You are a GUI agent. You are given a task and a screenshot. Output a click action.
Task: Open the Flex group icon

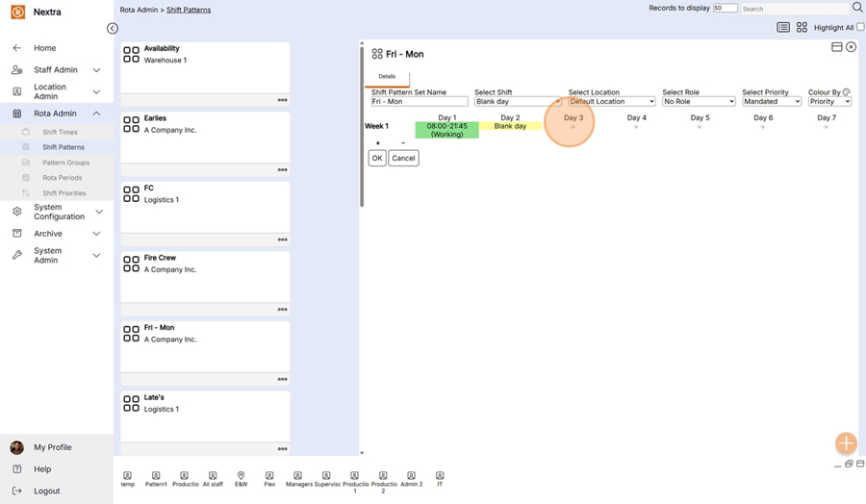pyautogui.click(x=269, y=475)
